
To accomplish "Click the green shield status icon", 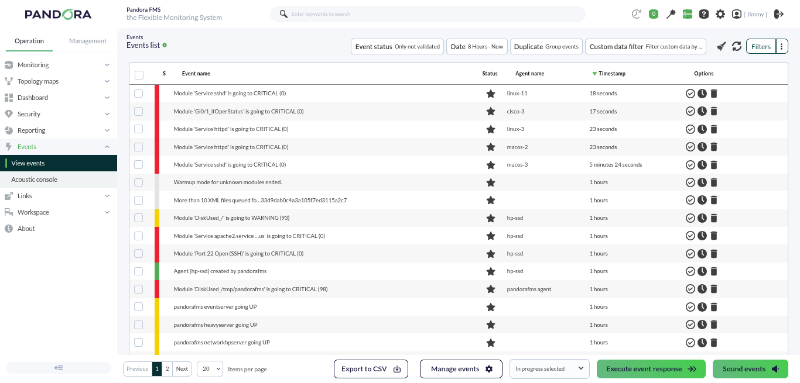I will (x=654, y=14).
